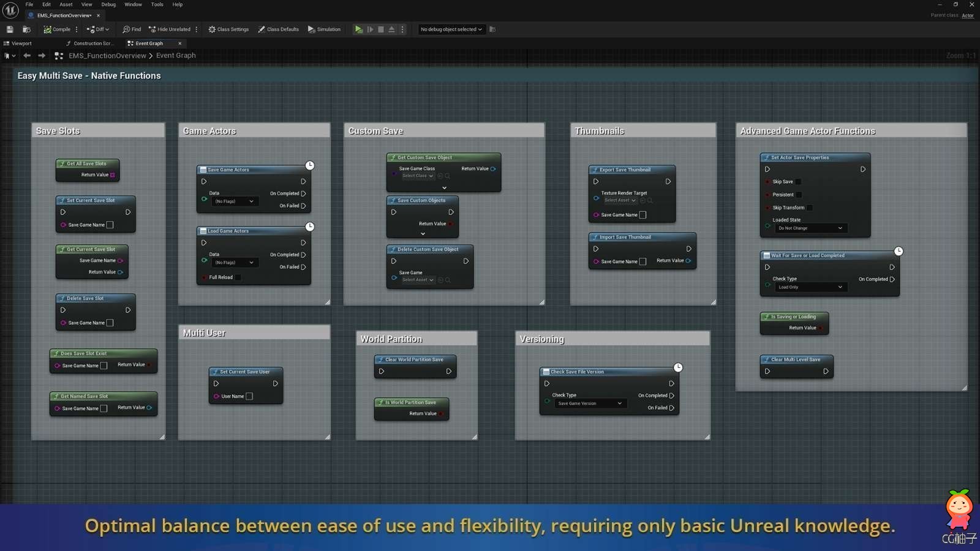
Task: Click latent clock icon on Save Game Actors
Action: pyautogui.click(x=310, y=165)
